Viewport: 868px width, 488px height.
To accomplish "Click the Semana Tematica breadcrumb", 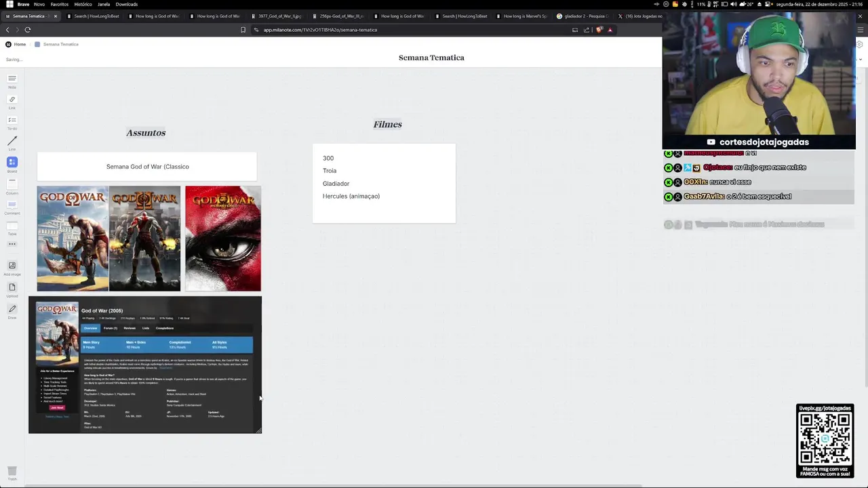I will coord(61,44).
